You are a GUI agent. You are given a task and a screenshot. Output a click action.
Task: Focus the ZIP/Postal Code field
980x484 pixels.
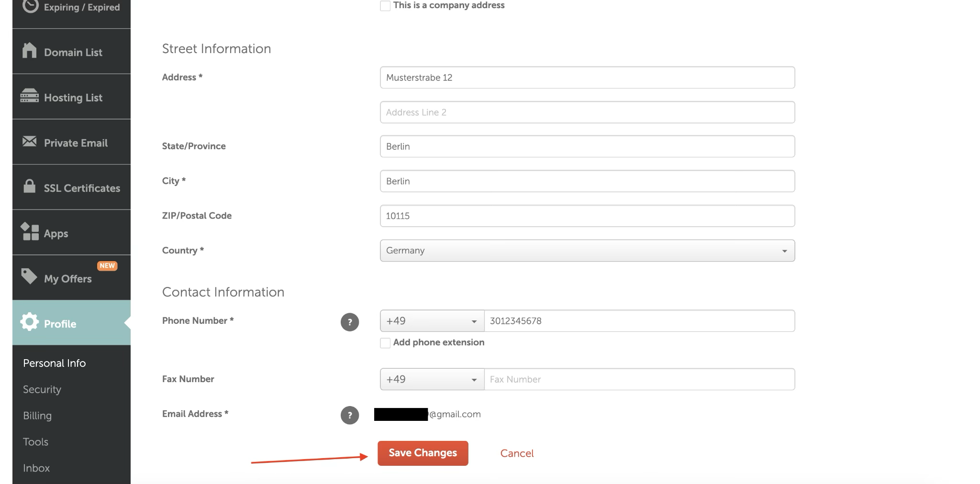(x=587, y=216)
